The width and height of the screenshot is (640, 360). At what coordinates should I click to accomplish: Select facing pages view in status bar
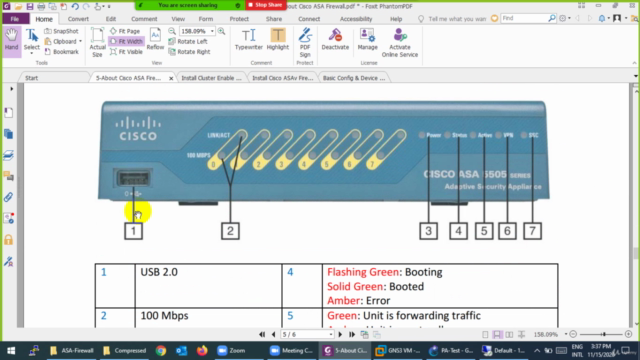pyautogui.click(x=509, y=334)
